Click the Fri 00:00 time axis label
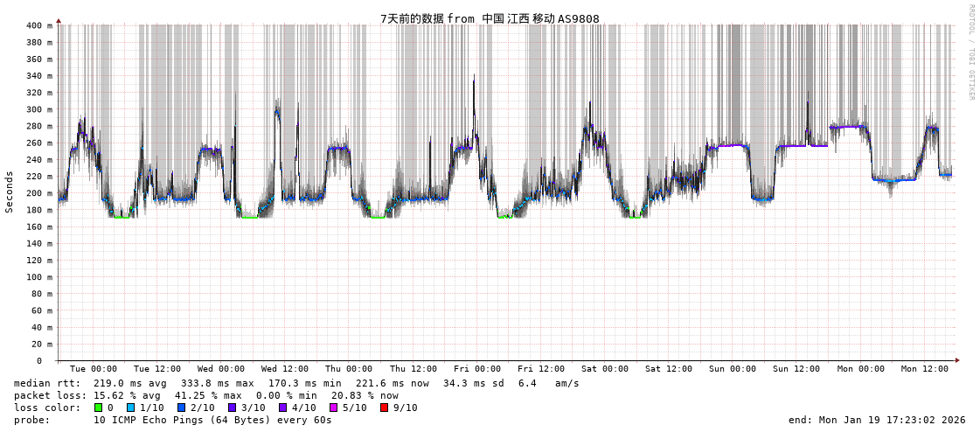Screen dimensions: 980x432 (x=477, y=369)
